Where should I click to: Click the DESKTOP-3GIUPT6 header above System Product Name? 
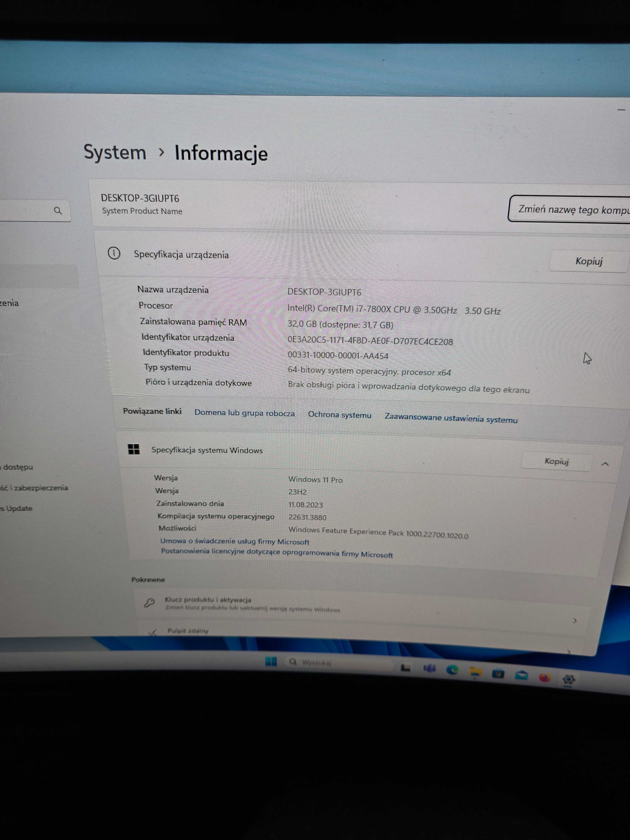tap(140, 198)
